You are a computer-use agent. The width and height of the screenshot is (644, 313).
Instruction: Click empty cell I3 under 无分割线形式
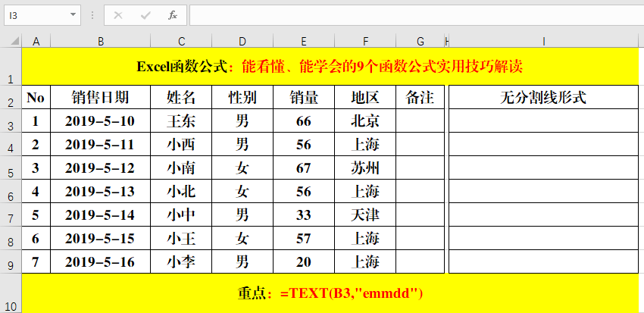pos(543,121)
